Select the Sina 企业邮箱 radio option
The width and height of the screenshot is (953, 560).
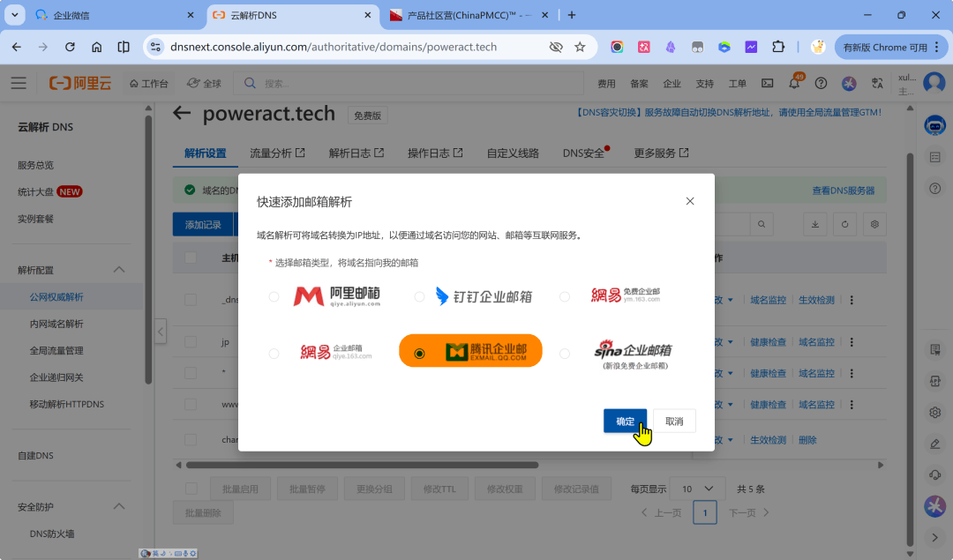click(x=565, y=354)
